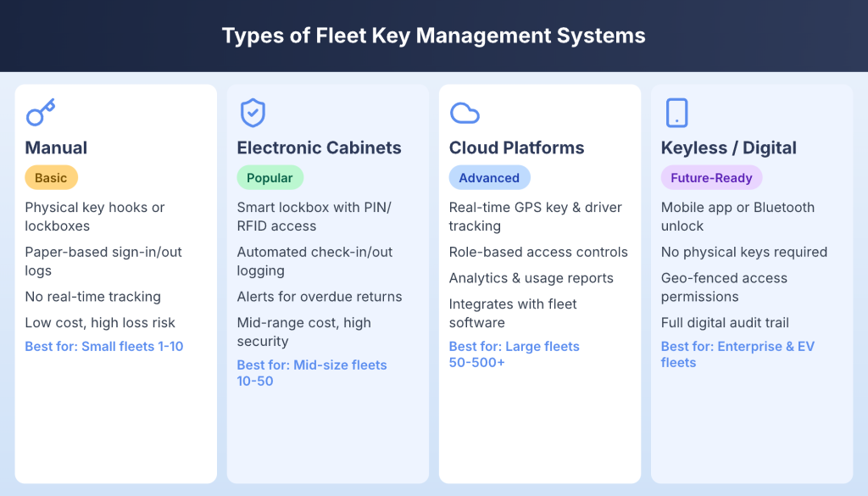Click 'Best for: Enterprise & EV fleets'
868x496 pixels.
(x=738, y=354)
